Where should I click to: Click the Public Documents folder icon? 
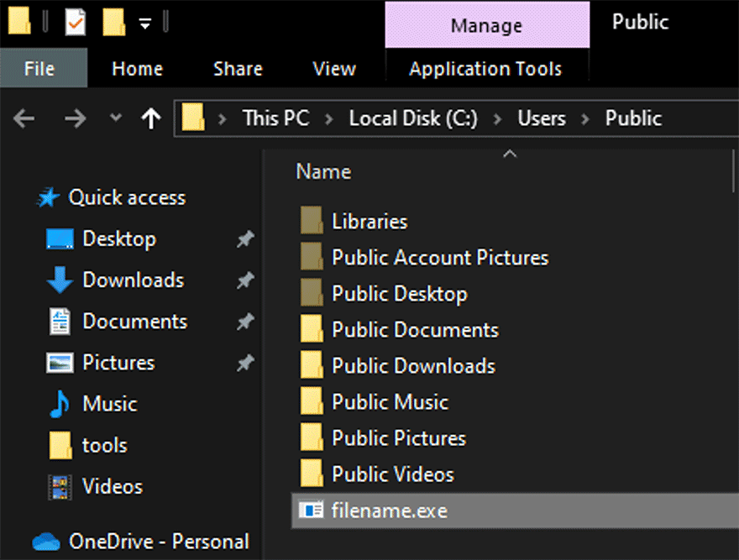[x=312, y=328]
